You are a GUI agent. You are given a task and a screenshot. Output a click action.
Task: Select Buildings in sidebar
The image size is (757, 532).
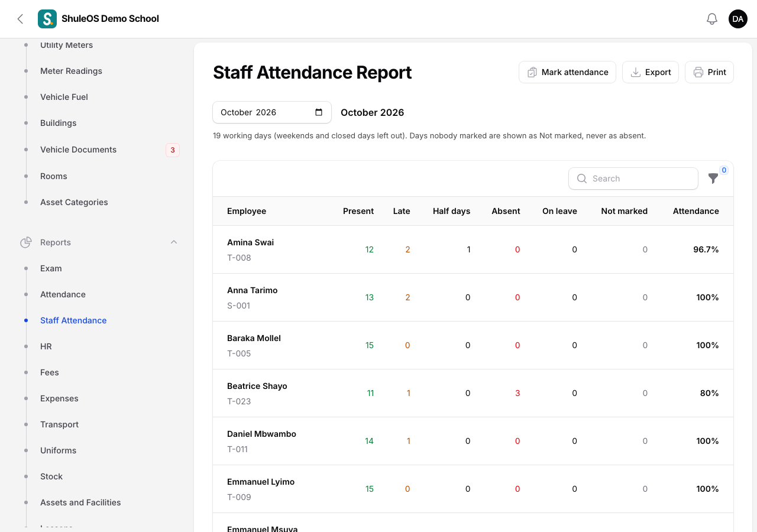[x=59, y=123]
